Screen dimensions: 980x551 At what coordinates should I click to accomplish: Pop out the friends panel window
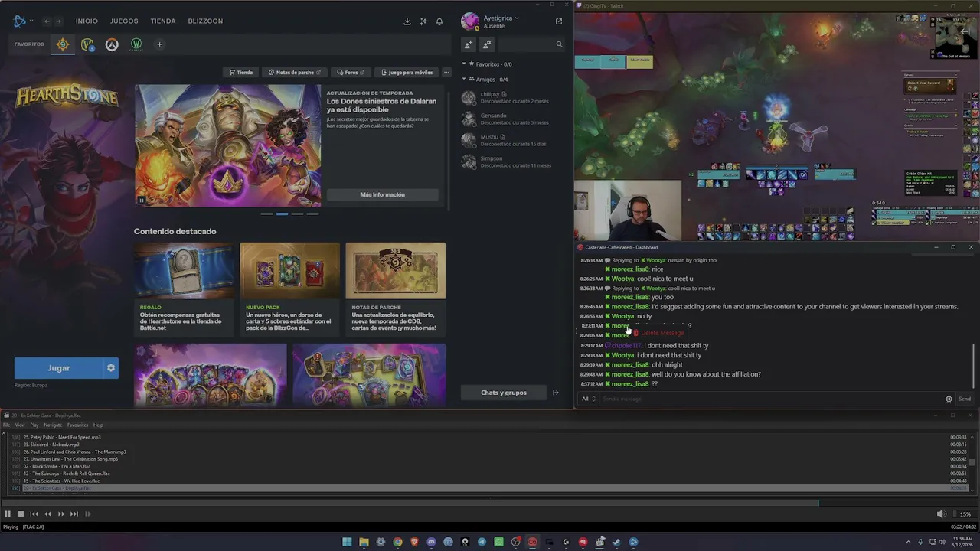point(559,21)
